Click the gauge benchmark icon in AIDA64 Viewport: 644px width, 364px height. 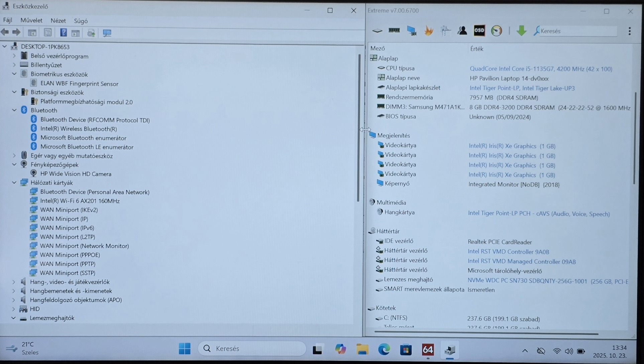point(496,31)
